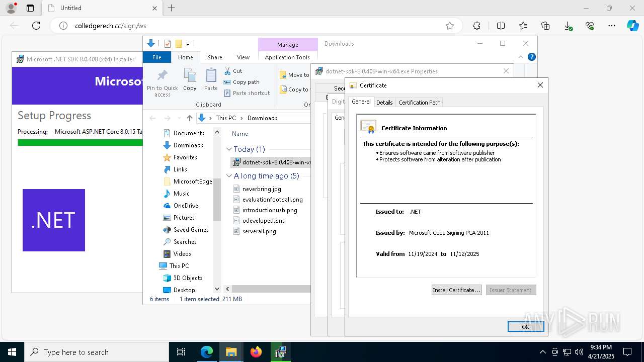
Task: Show hidden system tray icons
Action: click(542, 352)
